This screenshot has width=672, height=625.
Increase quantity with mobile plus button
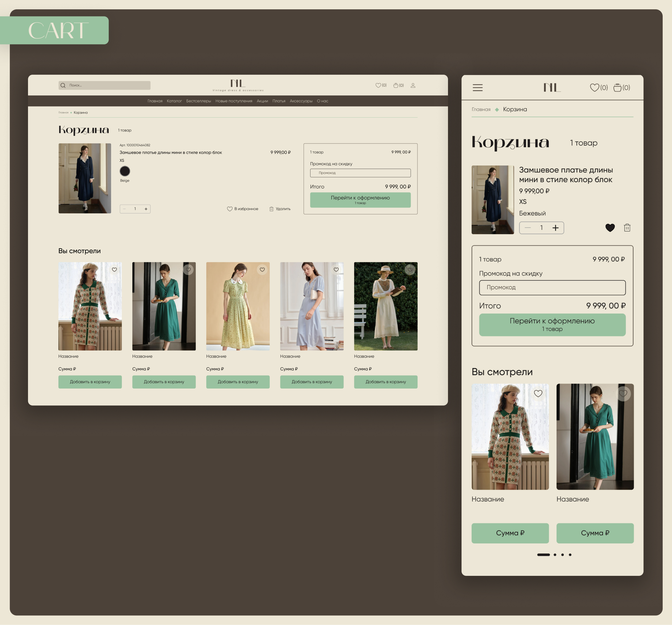[x=555, y=227]
